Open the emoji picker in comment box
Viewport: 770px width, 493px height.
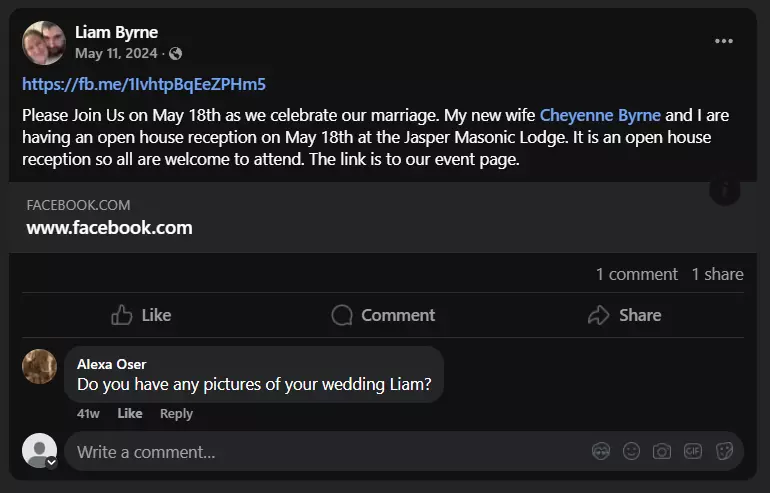(x=632, y=451)
